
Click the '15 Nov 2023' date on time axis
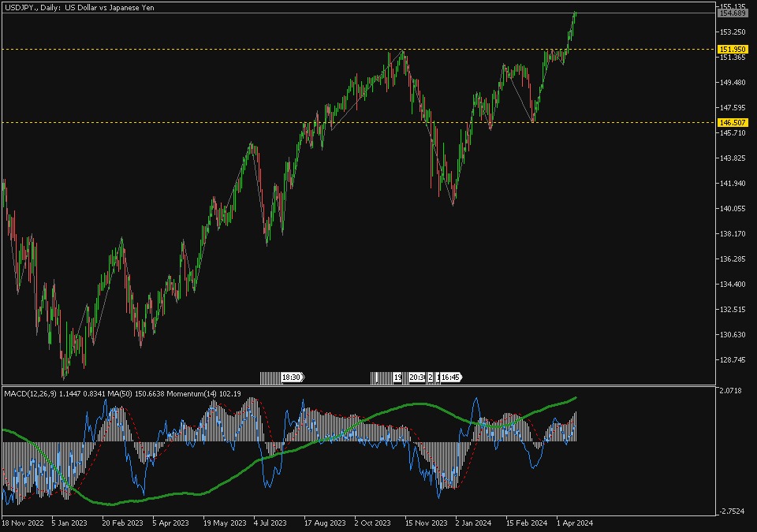tap(427, 523)
